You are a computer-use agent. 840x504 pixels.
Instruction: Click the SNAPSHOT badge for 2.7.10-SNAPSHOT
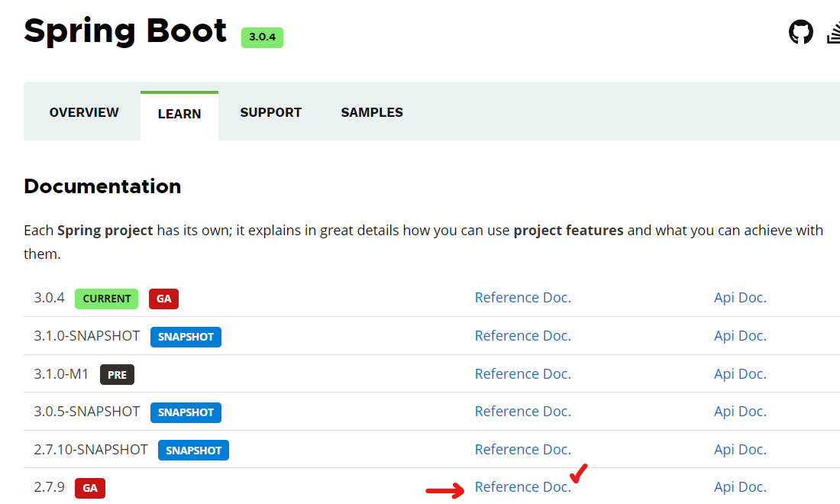point(193,451)
